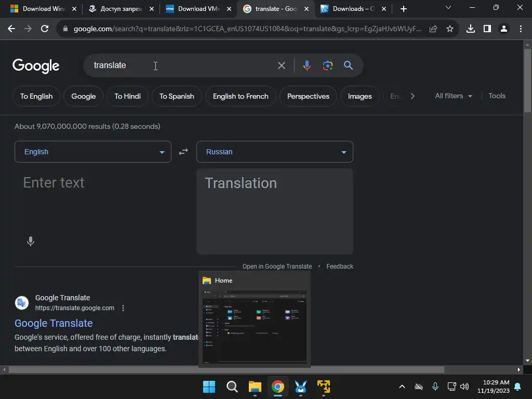Screen dimensions: 532x399
Task: Close the translate - Google tab
Action: point(307,9)
